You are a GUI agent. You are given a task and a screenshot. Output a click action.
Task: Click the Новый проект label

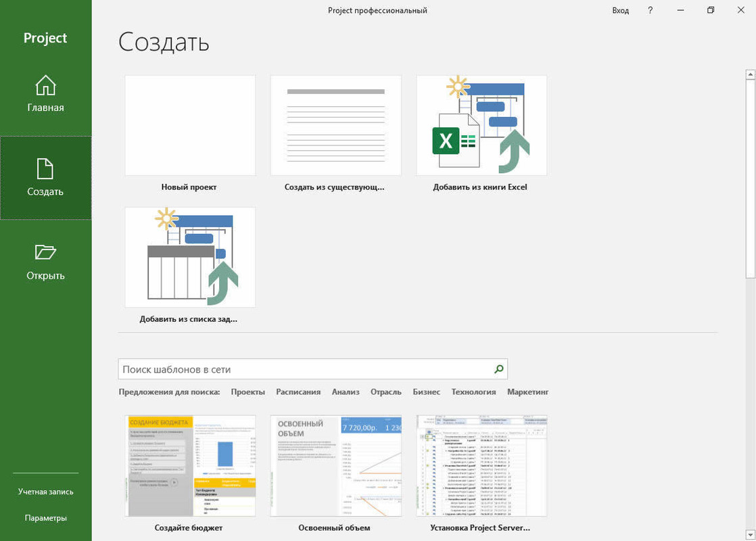point(189,187)
